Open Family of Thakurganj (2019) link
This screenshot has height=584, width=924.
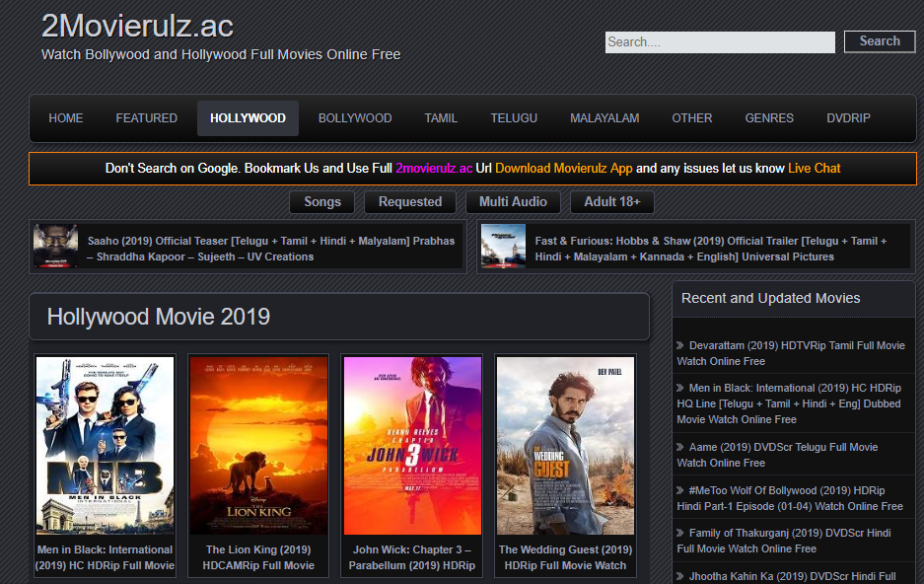(784, 541)
